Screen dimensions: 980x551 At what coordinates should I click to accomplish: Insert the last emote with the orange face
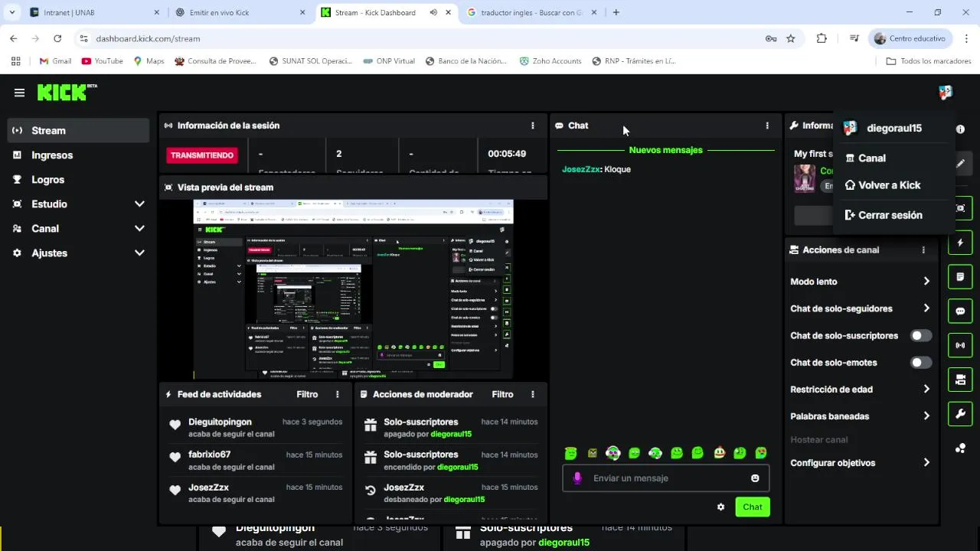pos(761,453)
